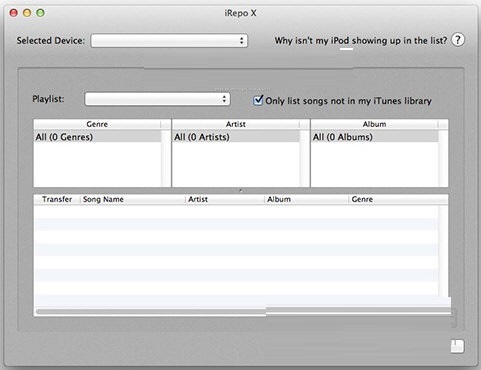This screenshot has height=370, width=481.
Task: Sort by Album browser column header
Action: [x=374, y=124]
